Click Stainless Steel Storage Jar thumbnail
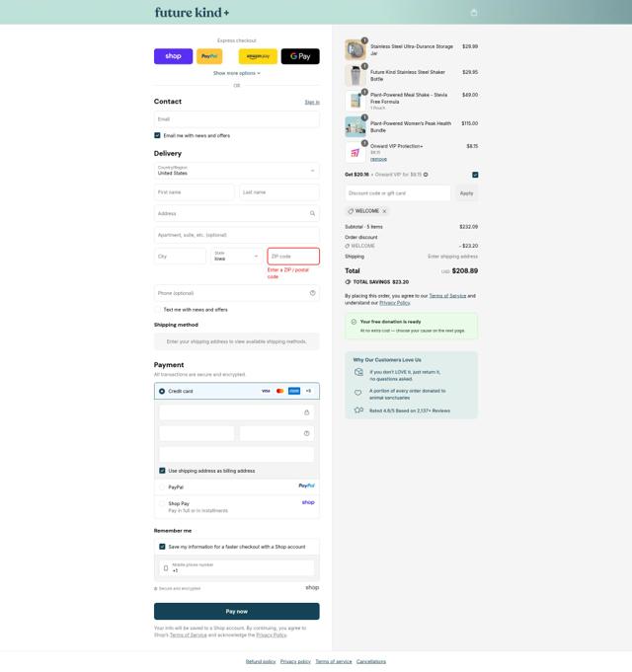Screen dimensions: 632x672 tap(355, 49)
